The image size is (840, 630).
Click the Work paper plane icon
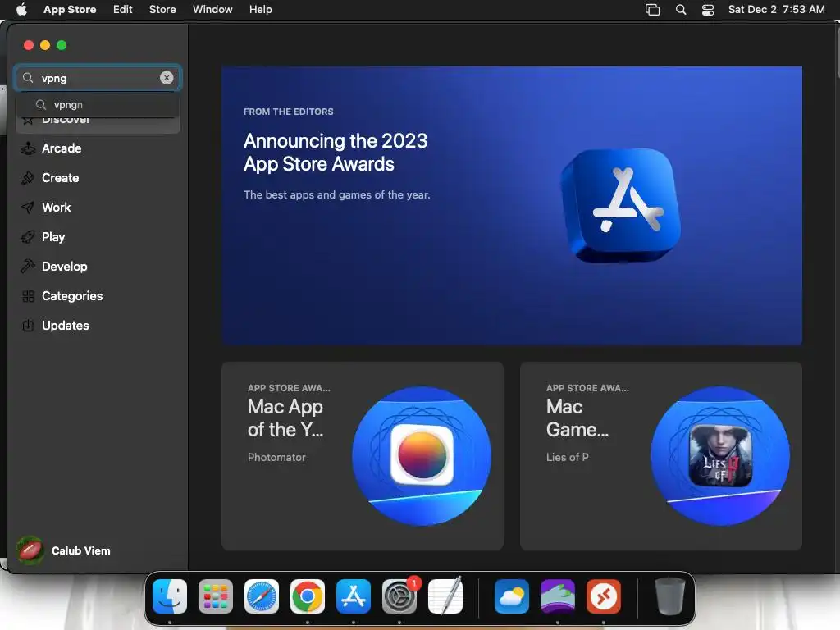pyautogui.click(x=28, y=208)
